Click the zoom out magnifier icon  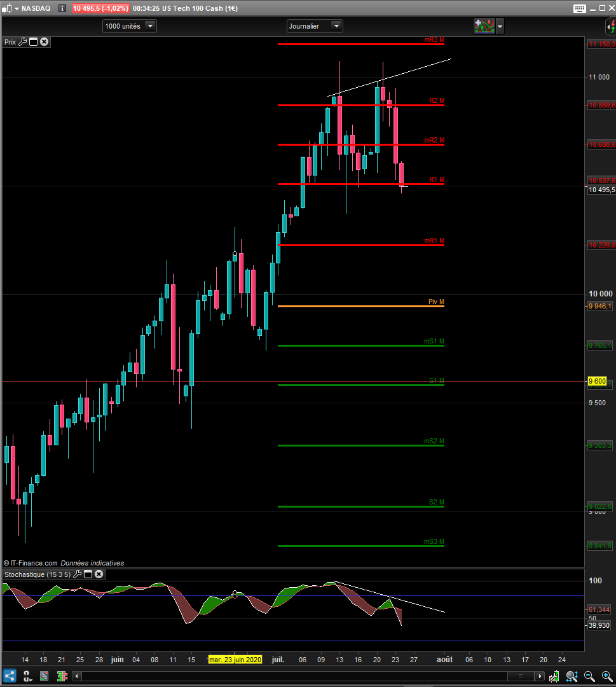[589, 676]
